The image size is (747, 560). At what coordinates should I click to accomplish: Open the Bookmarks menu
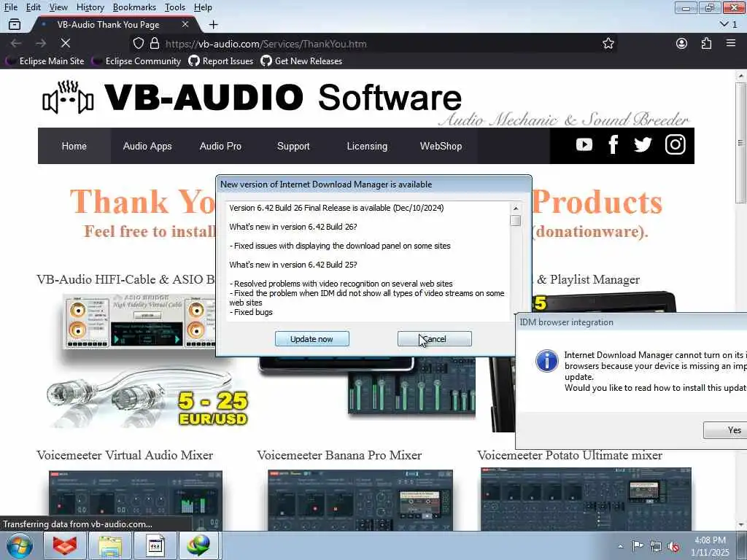pos(134,7)
